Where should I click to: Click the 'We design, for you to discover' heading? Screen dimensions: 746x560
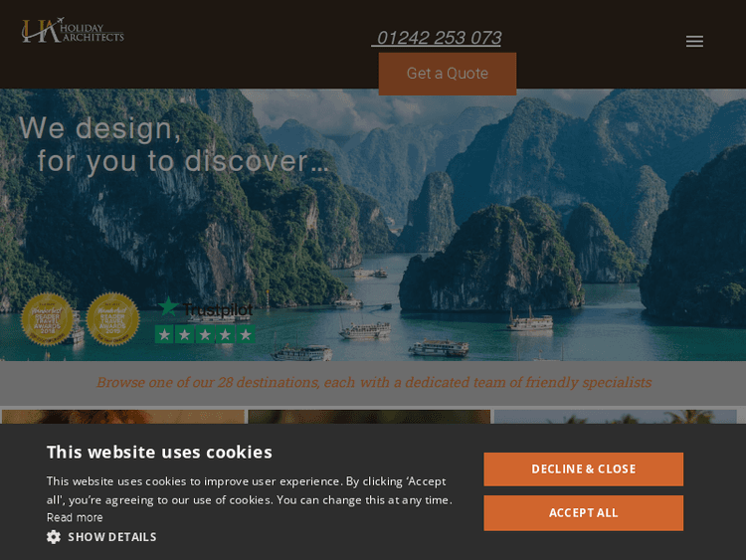(x=174, y=144)
